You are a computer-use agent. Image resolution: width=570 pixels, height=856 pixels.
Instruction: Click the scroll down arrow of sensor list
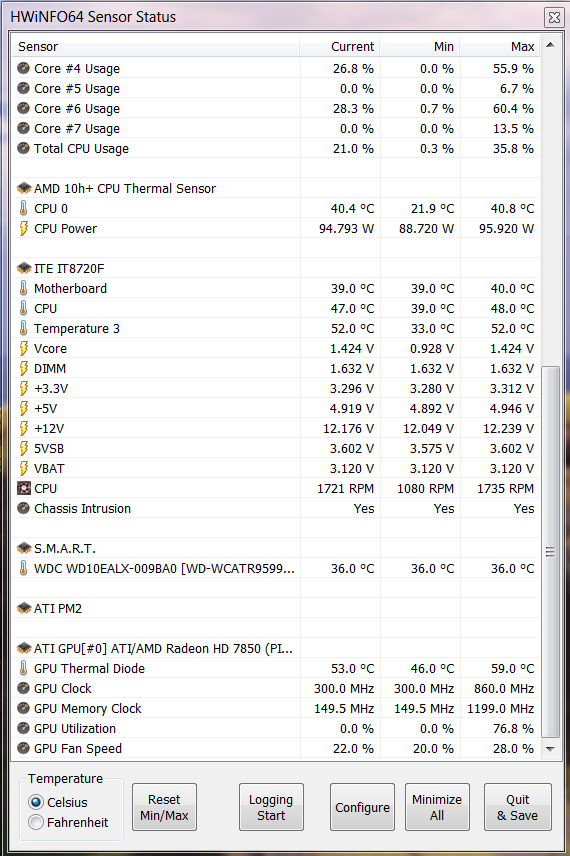pos(550,749)
